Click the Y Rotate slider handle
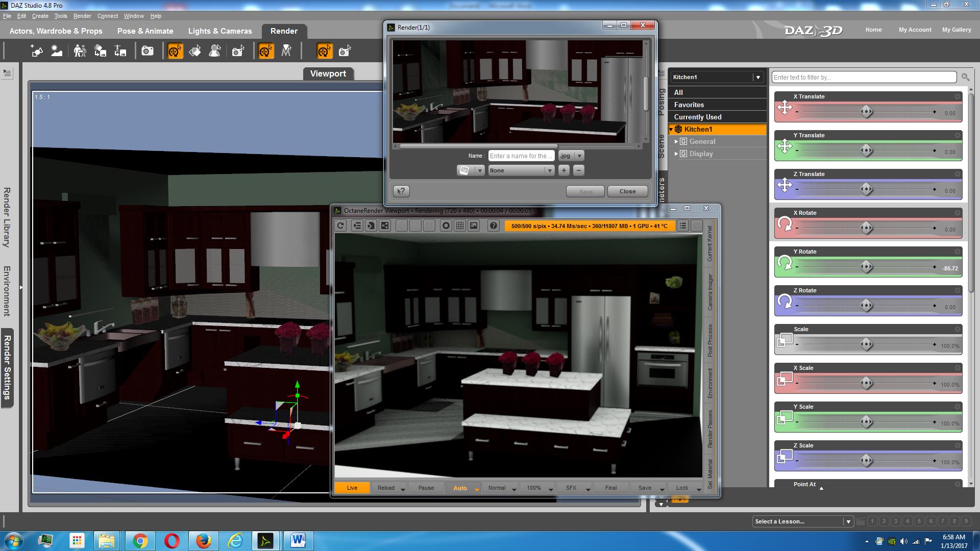Image resolution: width=980 pixels, height=551 pixels. (x=866, y=267)
